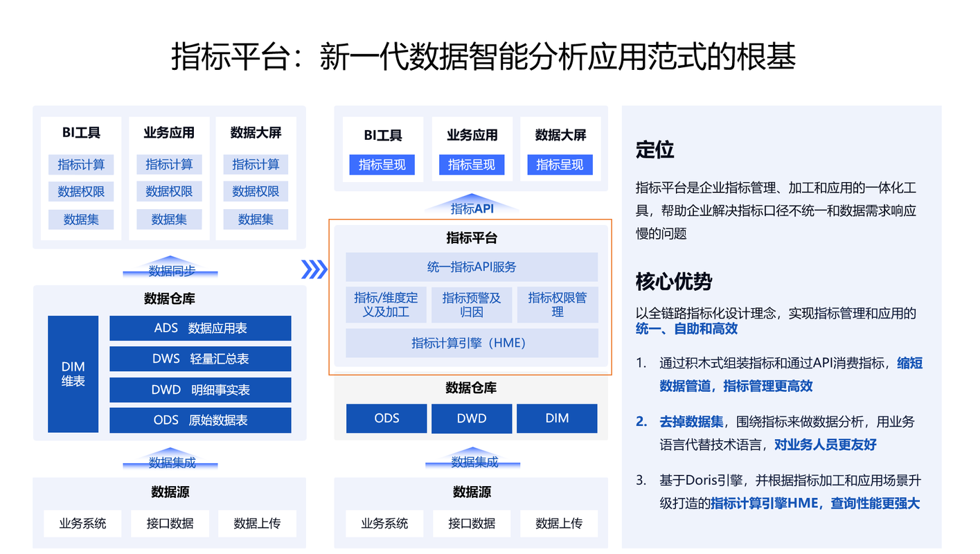Viewport: 980px width, 554px height.
Task: Select the BI工具 heading above 指标呈现
Action: 383,135
